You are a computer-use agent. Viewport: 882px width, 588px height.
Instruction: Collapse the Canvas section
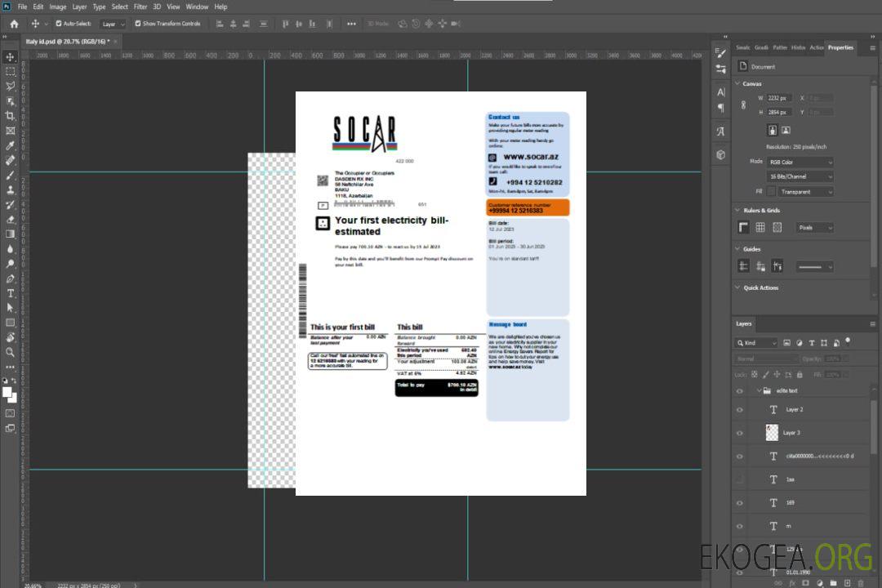pyautogui.click(x=737, y=83)
